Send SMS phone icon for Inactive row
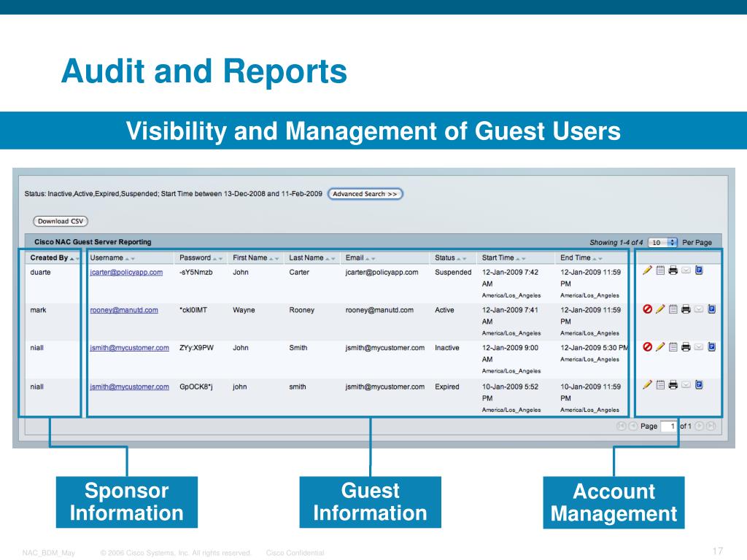Viewport: 747px width, 560px height. click(712, 346)
